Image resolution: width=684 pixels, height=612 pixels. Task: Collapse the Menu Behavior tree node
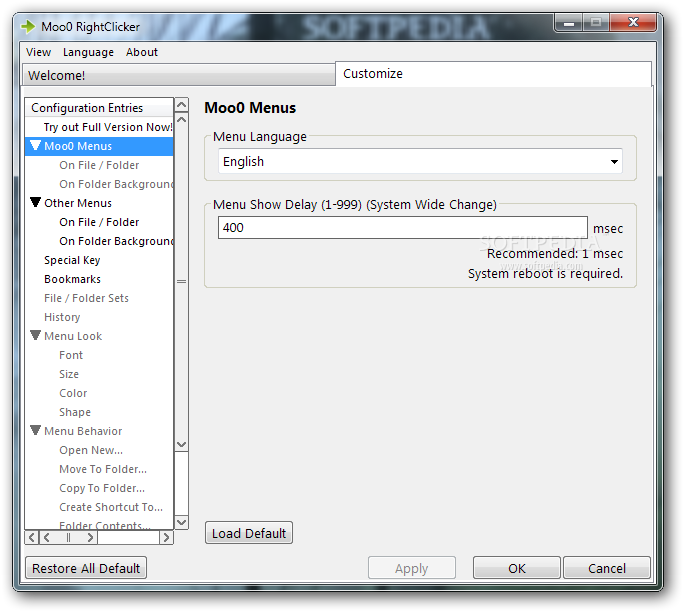pos(36,431)
